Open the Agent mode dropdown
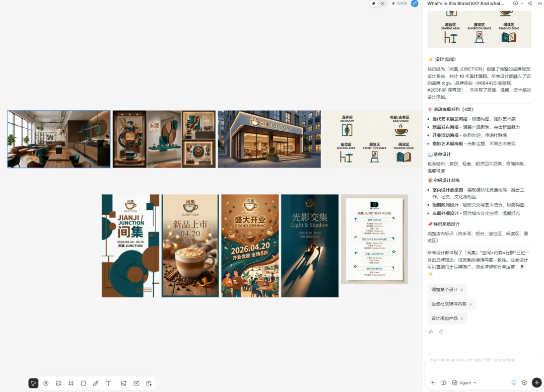Image resolution: width=544 pixels, height=392 pixels. point(464,382)
